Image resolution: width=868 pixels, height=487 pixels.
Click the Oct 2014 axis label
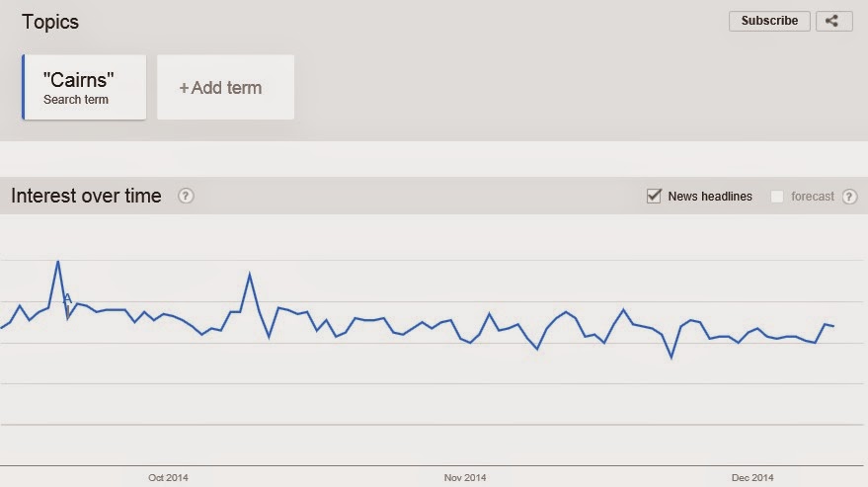pos(168,477)
